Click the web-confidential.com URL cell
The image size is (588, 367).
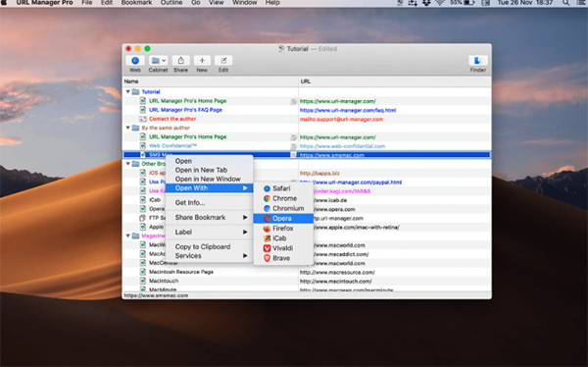coord(342,146)
